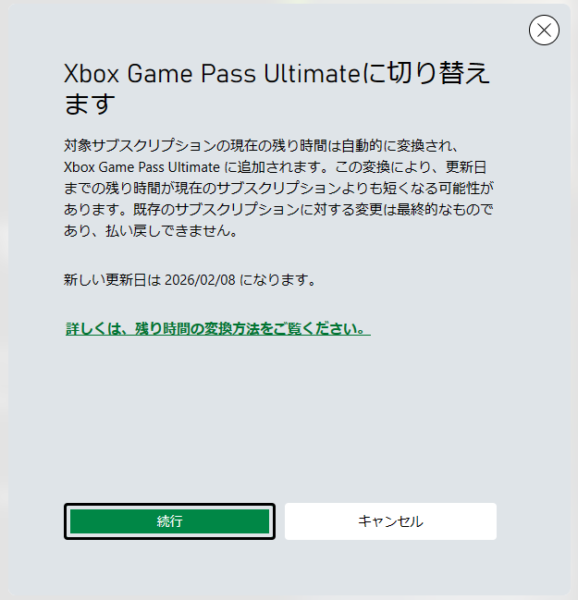Choose 続行 to proceed
The width and height of the screenshot is (578, 600).
[169, 521]
